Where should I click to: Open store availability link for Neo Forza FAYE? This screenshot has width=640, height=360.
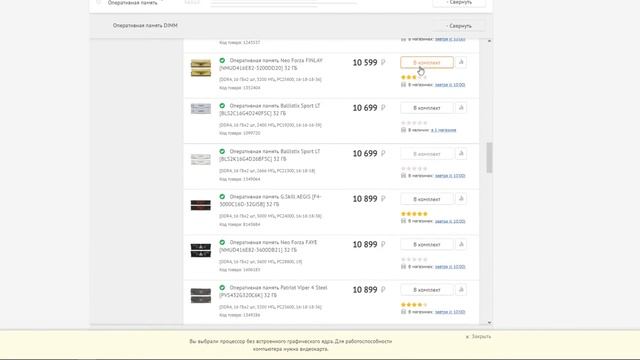pyautogui.click(x=450, y=267)
